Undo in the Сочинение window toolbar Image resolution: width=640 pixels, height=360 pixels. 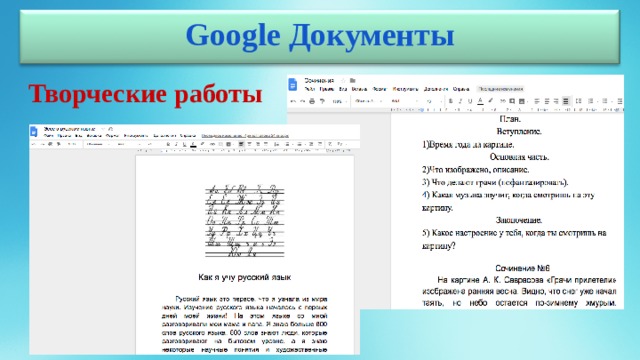[x=293, y=101]
